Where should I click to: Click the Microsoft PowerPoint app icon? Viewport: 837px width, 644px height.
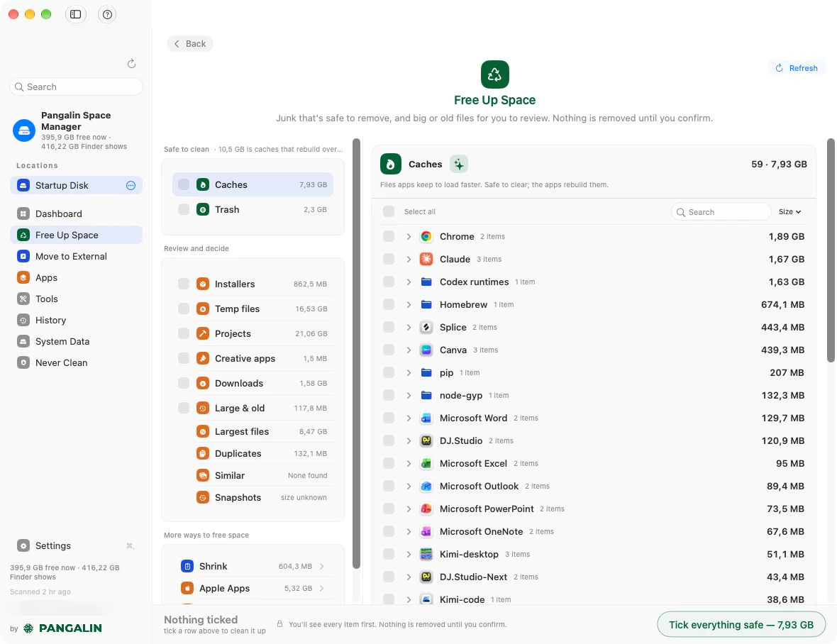pyautogui.click(x=426, y=509)
